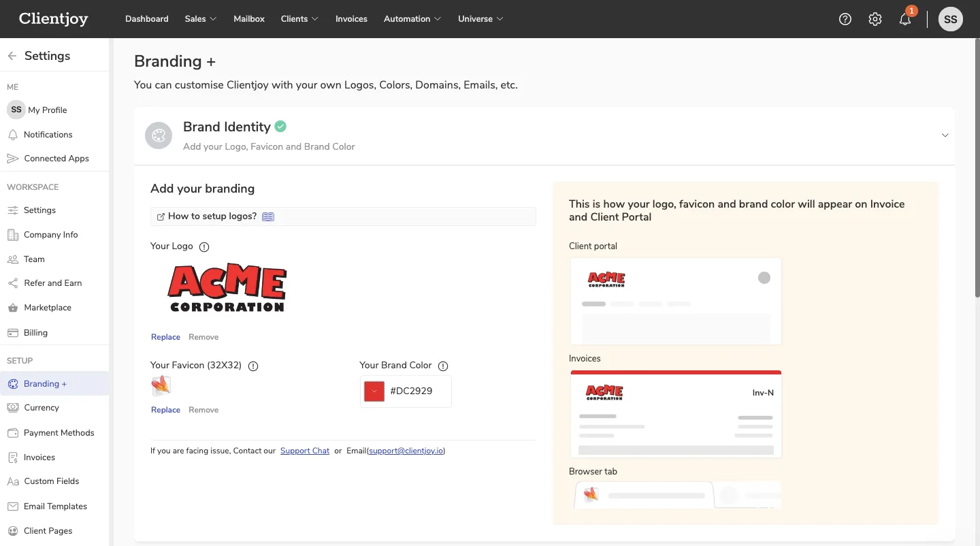This screenshot has width=980, height=546.
Task: Click the workspace Settings sliders icon
Action: (x=12, y=210)
